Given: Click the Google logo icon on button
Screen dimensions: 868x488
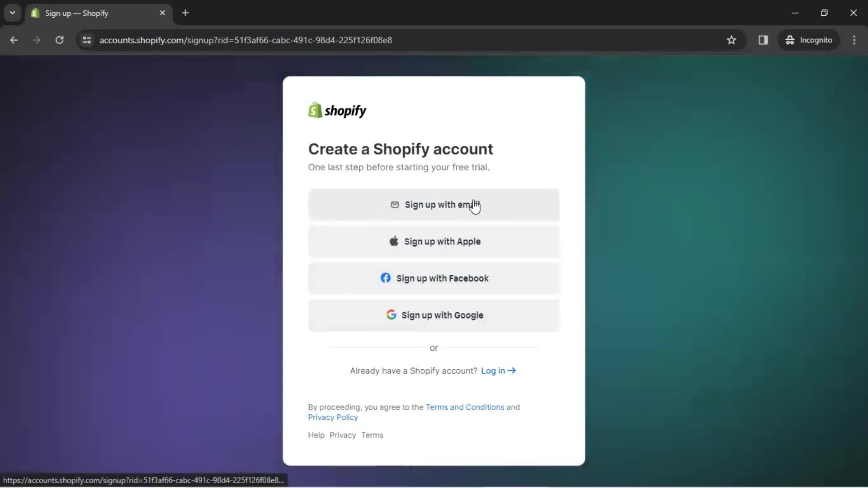Looking at the screenshot, I should coord(392,315).
